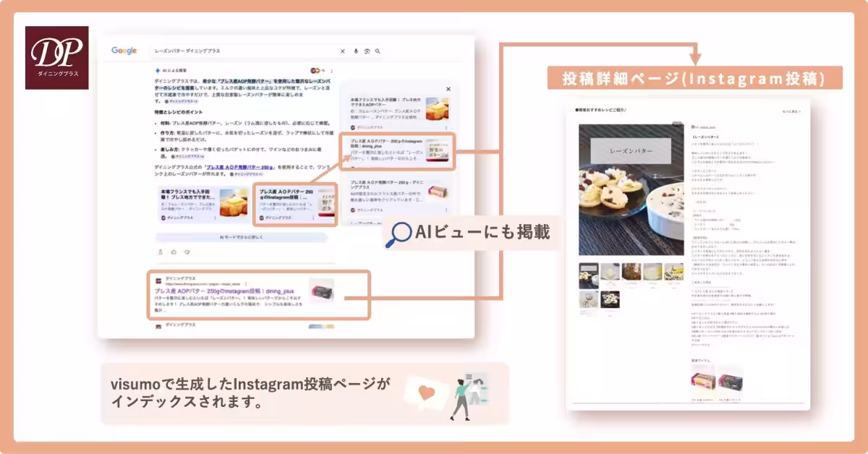Give thumbs up to the AI overview
Viewport: 868px width, 454px height.
(173, 252)
